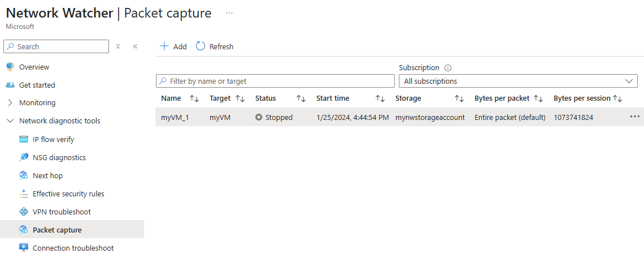Open the Get started page

click(37, 85)
